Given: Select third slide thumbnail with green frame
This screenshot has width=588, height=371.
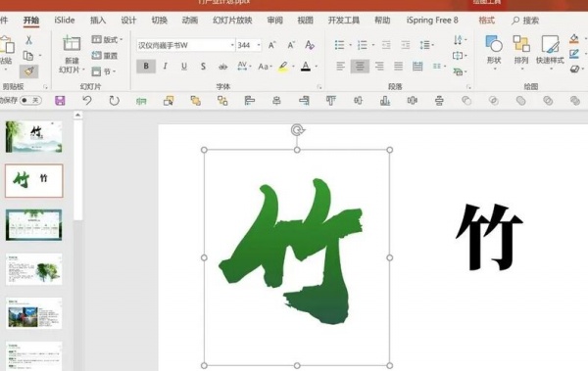Looking at the screenshot, I should tap(33, 225).
